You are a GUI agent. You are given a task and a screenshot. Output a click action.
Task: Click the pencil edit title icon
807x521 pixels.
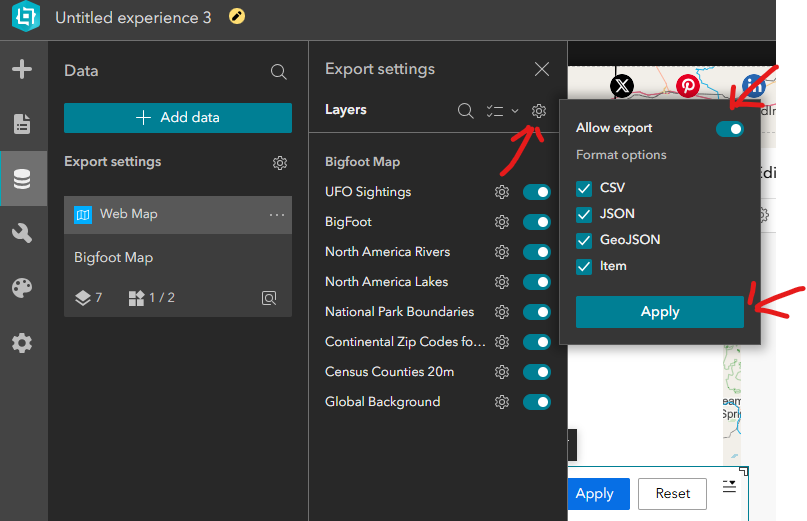237,17
